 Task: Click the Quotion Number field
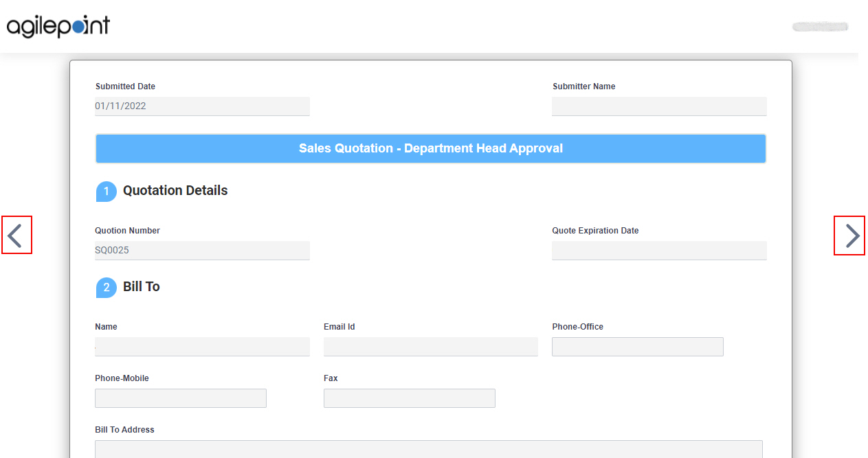202,251
